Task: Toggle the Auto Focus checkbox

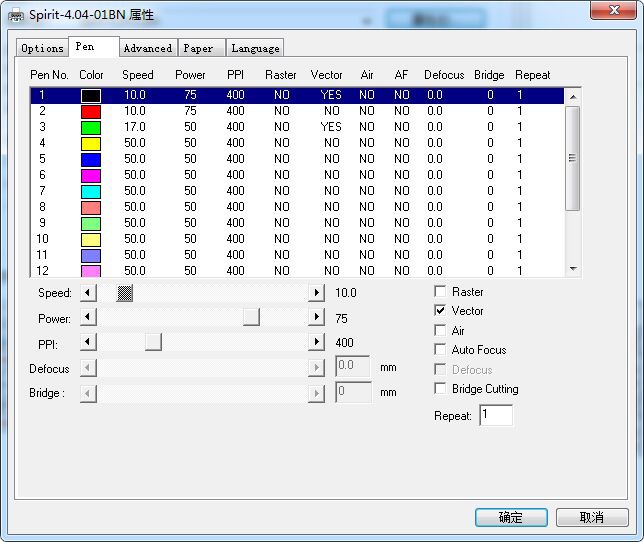Action: click(440, 349)
